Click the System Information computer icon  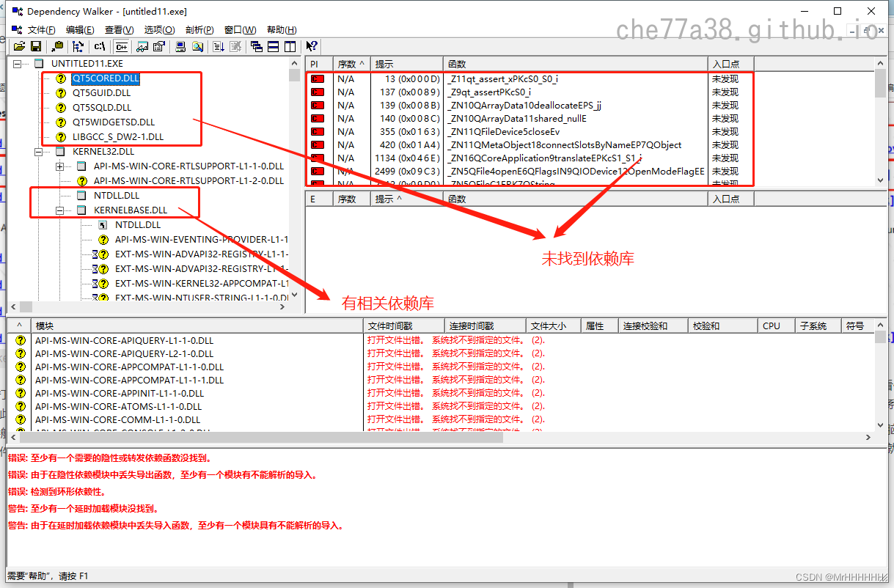pyautogui.click(x=180, y=46)
